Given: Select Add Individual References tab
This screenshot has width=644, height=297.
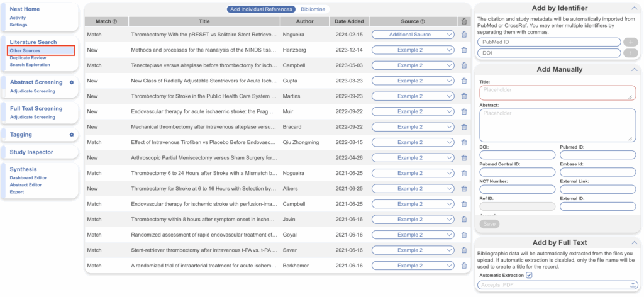Looking at the screenshot, I should pyautogui.click(x=261, y=9).
